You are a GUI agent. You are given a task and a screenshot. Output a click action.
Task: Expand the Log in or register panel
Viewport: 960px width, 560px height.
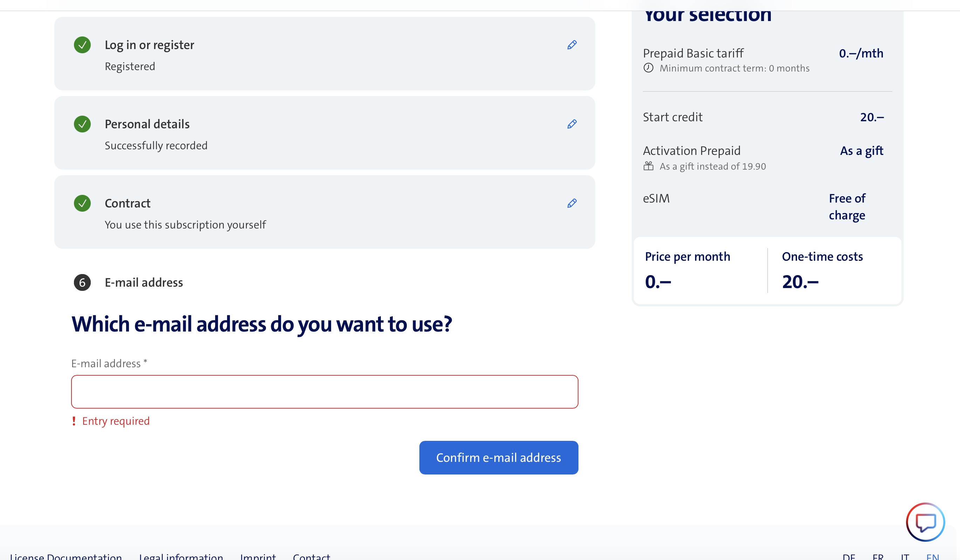(149, 45)
